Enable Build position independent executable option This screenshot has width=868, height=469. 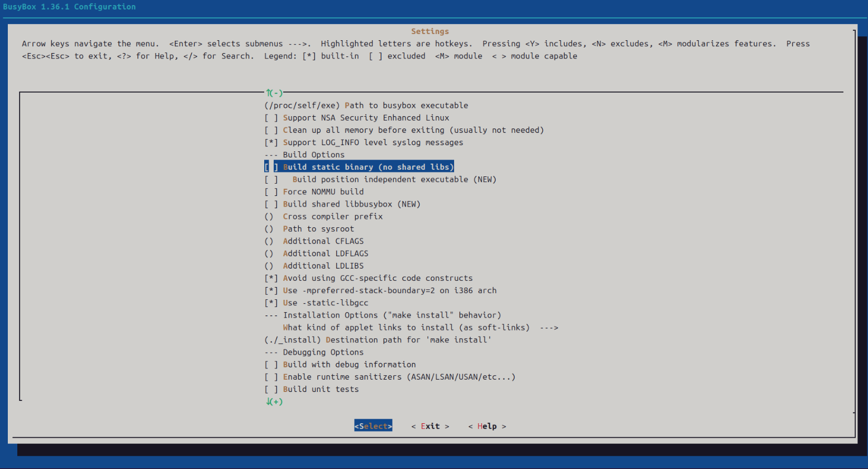point(380,179)
